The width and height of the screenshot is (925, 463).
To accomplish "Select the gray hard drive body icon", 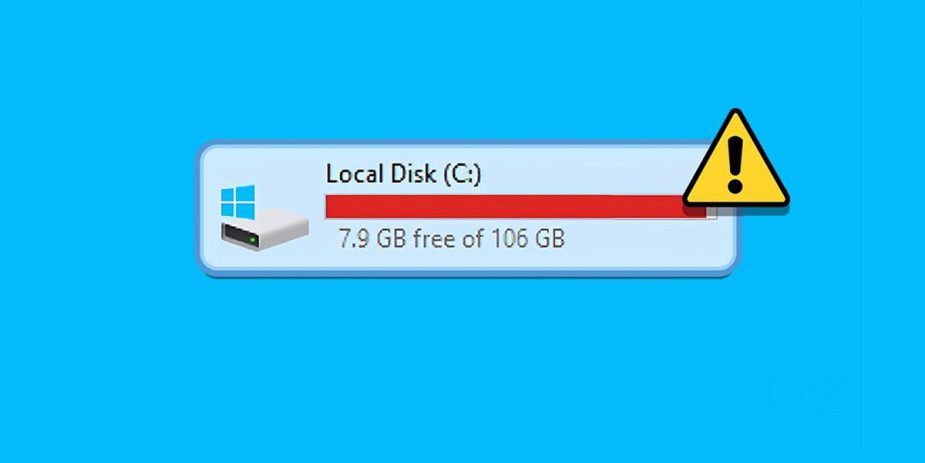I will pos(265,228).
